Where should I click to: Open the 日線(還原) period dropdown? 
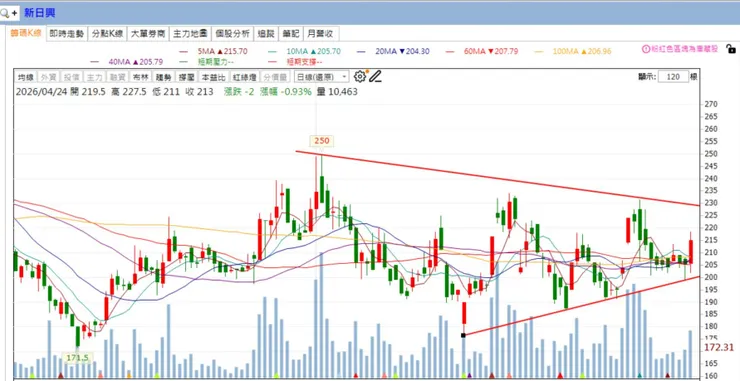coord(321,76)
